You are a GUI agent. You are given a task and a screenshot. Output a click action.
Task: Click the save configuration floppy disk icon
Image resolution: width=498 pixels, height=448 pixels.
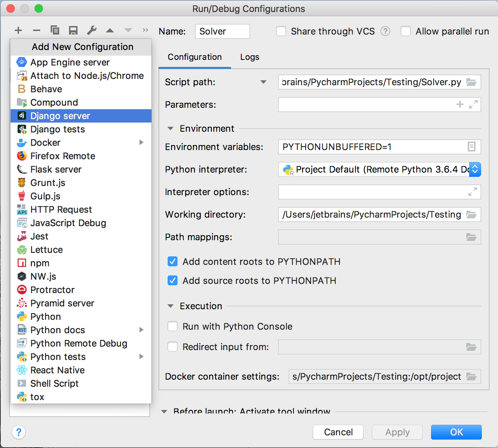pyautogui.click(x=73, y=31)
